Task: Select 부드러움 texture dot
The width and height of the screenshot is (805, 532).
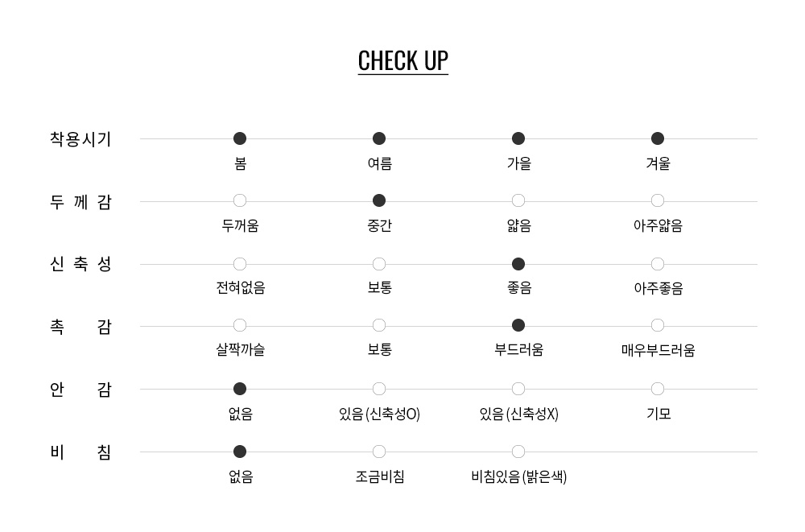Action: click(x=518, y=325)
